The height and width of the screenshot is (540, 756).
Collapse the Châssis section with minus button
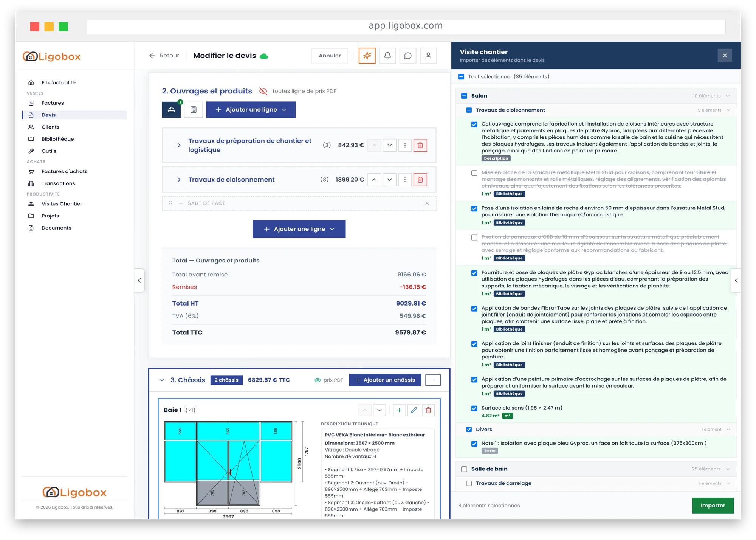[433, 380]
